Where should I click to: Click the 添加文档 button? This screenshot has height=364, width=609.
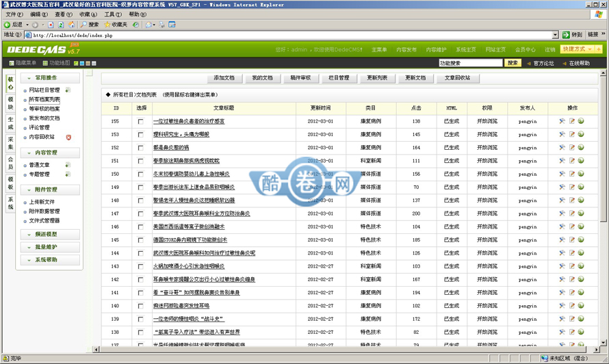[x=224, y=78]
